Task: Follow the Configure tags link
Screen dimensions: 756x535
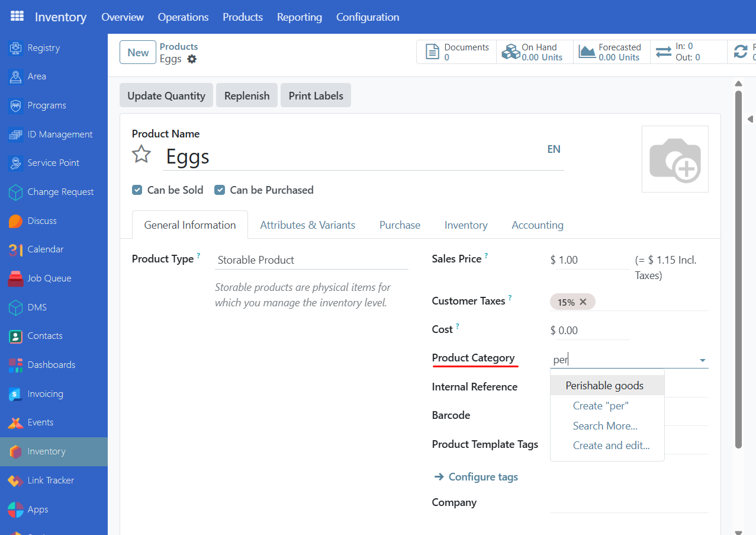Action: (x=482, y=477)
